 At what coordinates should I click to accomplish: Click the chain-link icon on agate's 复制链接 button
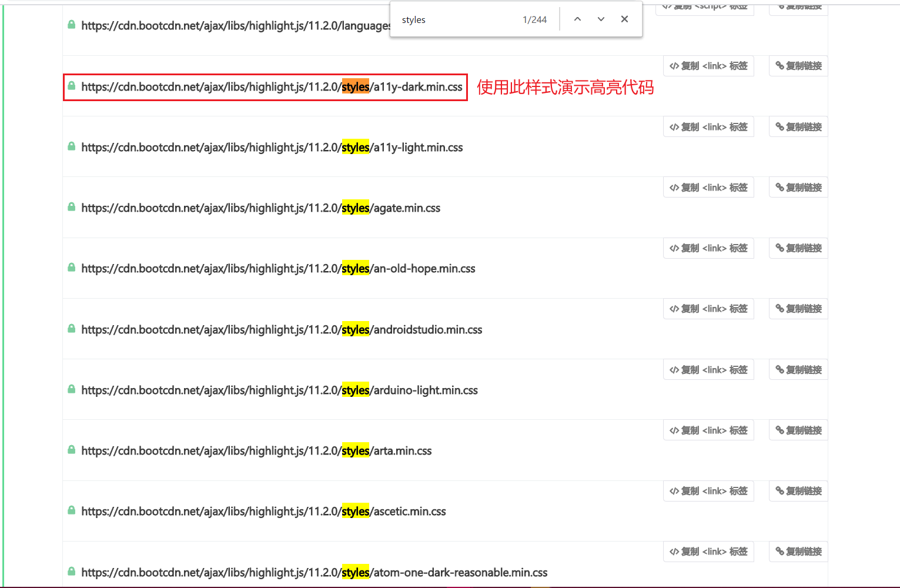780,187
